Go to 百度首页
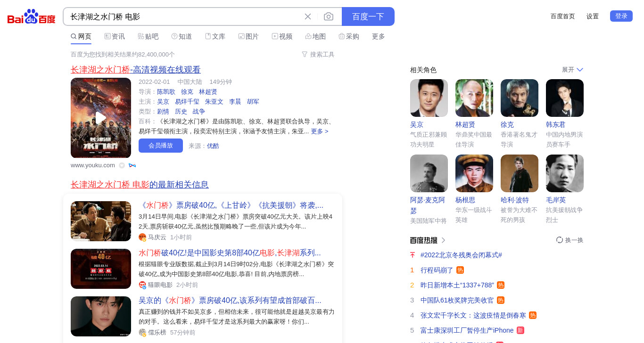Screen dimensions: 644x343 pyautogui.click(x=563, y=16)
